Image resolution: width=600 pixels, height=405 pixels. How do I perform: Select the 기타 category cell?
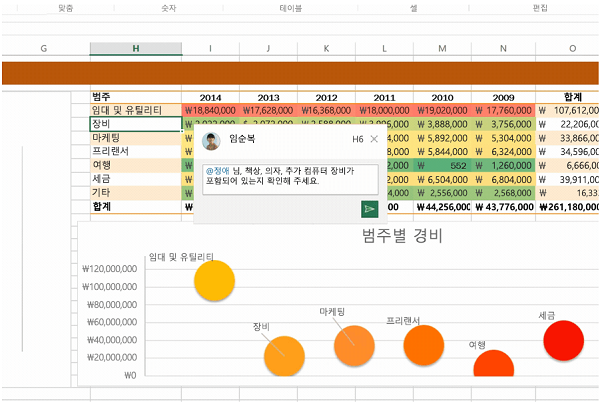pyautogui.click(x=136, y=193)
